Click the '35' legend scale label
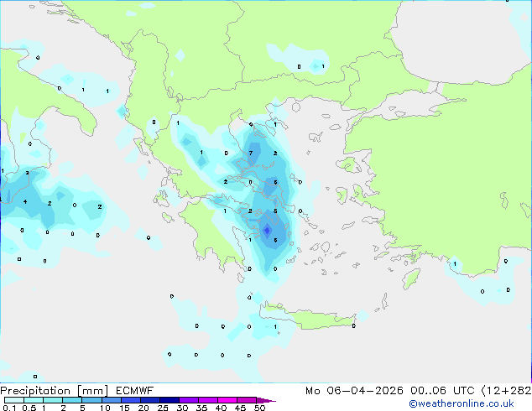Viewport: 532px width, 411px height. click(x=201, y=408)
